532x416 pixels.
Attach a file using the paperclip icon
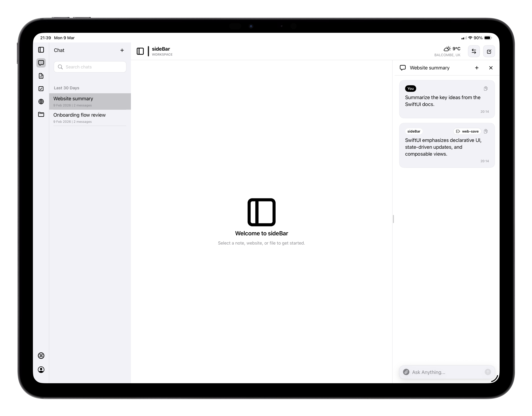[406, 372]
